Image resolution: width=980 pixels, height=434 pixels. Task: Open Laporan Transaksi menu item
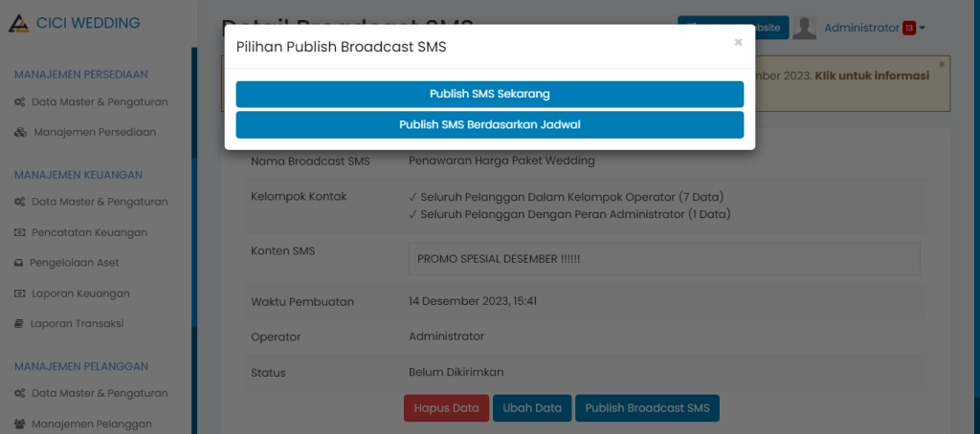click(x=77, y=323)
